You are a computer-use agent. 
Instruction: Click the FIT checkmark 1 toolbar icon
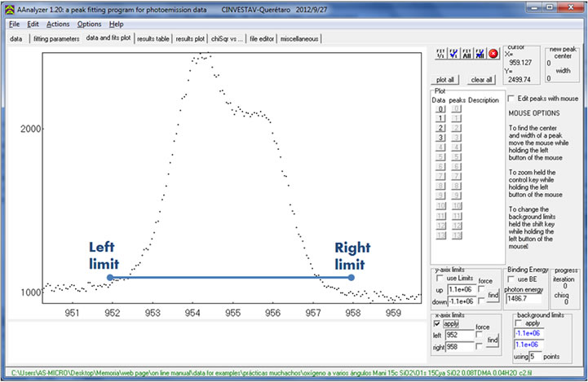click(x=453, y=54)
